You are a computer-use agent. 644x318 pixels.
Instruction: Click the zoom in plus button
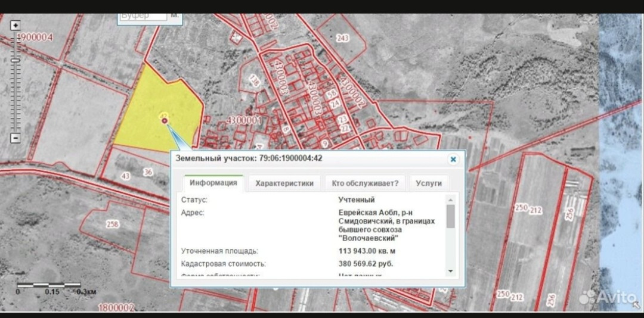point(16,26)
